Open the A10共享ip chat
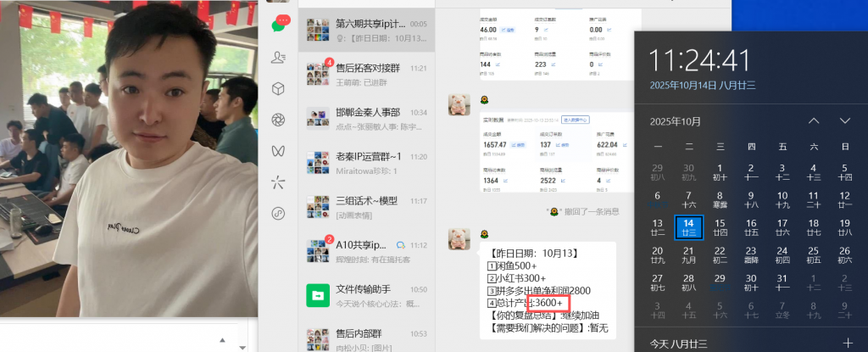The height and width of the screenshot is (352, 868). [366, 251]
